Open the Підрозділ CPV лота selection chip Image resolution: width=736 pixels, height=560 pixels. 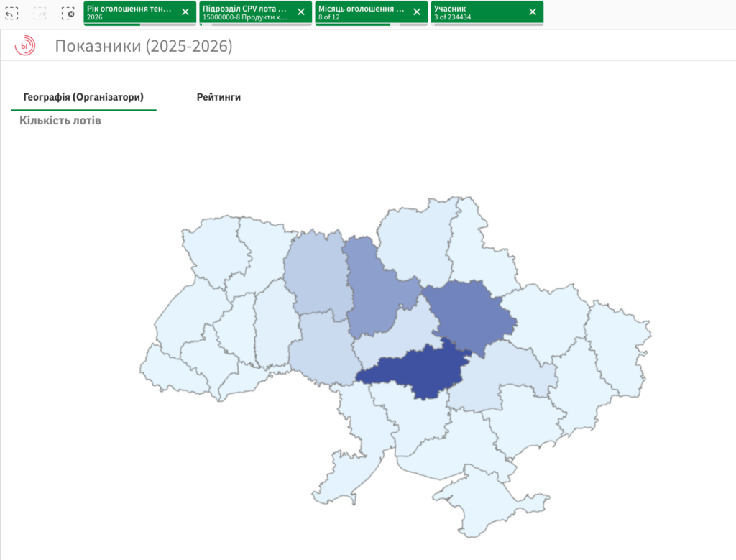pyautogui.click(x=245, y=13)
